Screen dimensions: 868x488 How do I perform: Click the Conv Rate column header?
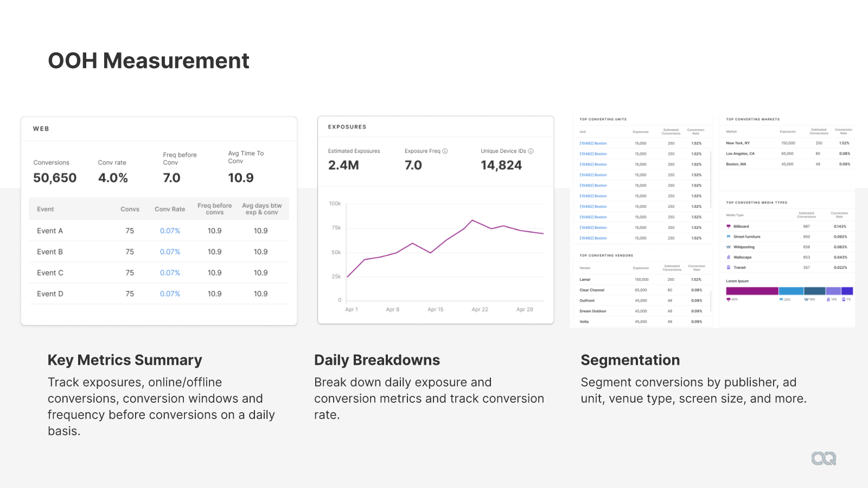(x=170, y=209)
